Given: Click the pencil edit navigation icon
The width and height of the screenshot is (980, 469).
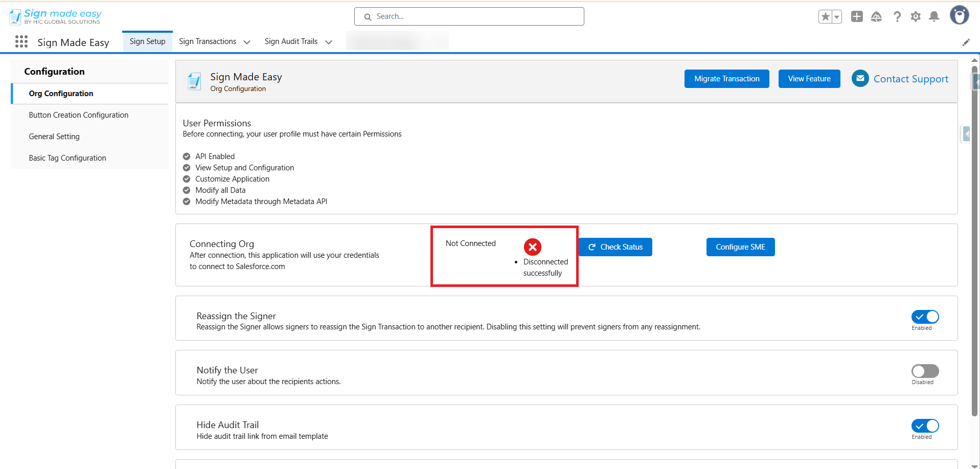Looking at the screenshot, I should pyautogui.click(x=966, y=42).
